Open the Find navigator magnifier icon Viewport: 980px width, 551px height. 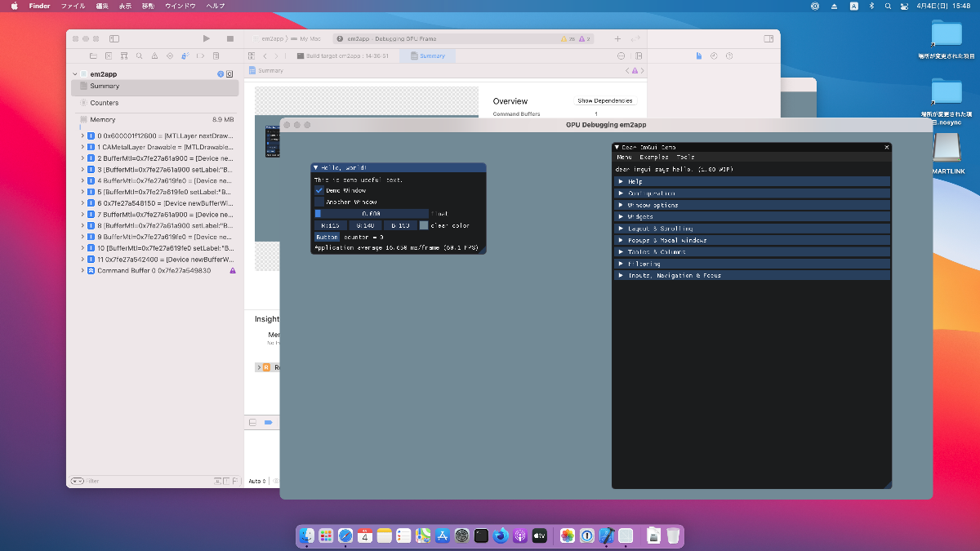click(x=140, y=56)
